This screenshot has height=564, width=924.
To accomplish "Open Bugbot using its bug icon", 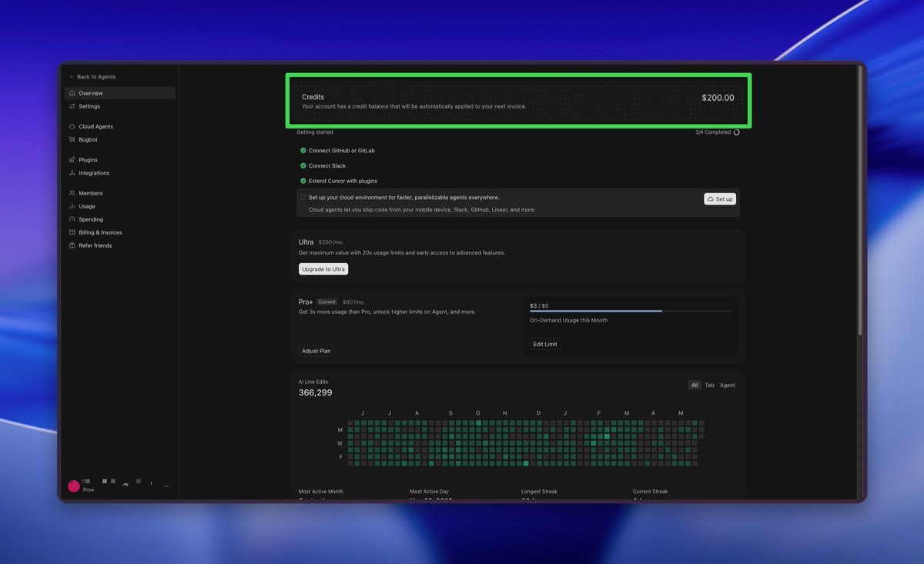I will coord(72,139).
